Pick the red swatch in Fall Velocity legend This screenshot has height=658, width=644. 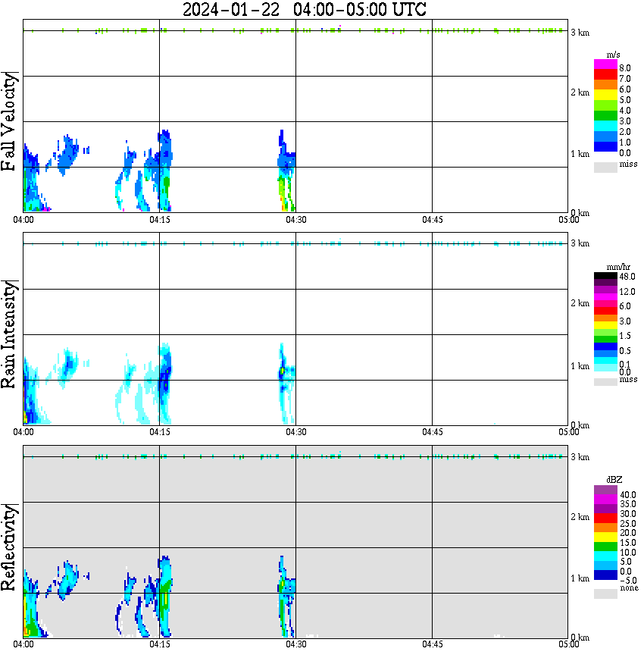click(605, 74)
